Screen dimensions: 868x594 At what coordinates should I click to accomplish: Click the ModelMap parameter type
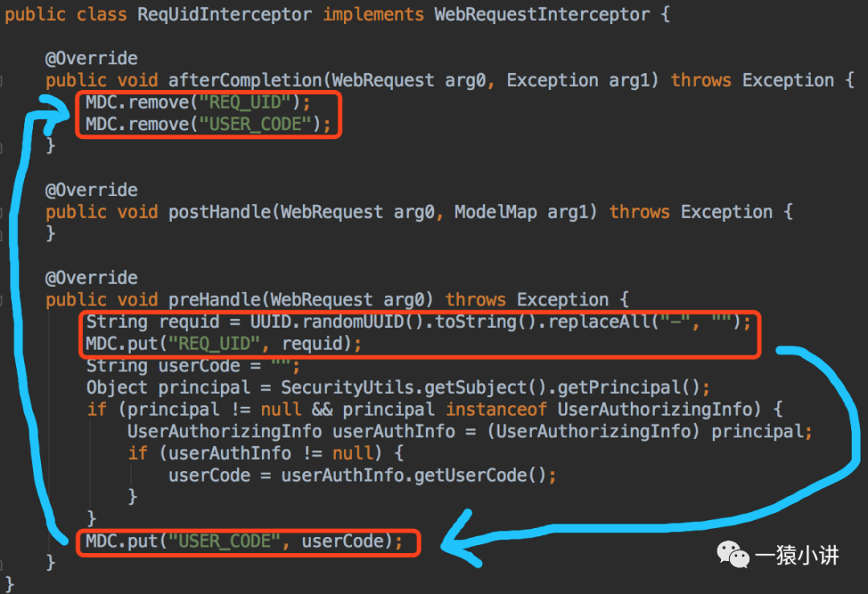click(x=495, y=212)
